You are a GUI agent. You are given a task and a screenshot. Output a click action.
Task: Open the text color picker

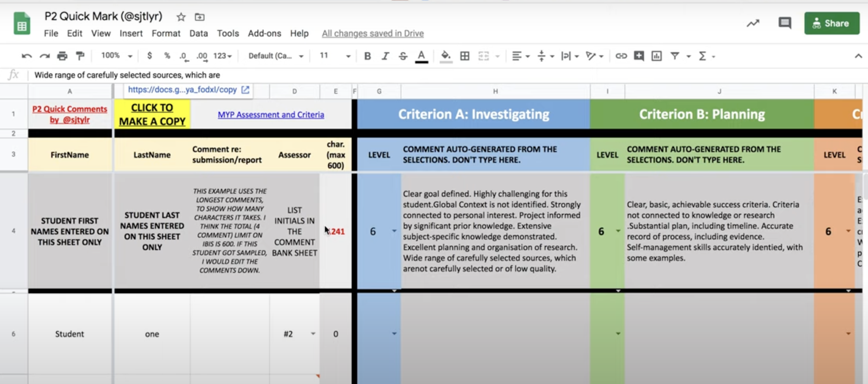pyautogui.click(x=421, y=56)
